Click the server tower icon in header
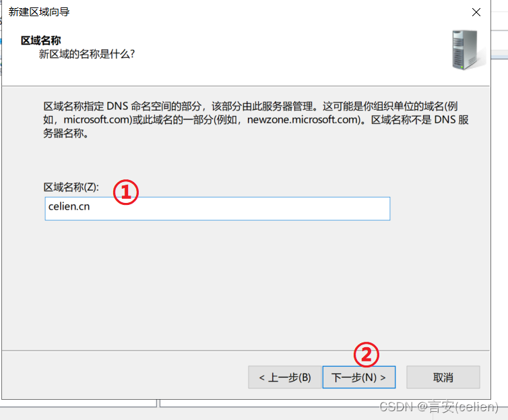Viewport: 508px width, 420px height. (468, 50)
